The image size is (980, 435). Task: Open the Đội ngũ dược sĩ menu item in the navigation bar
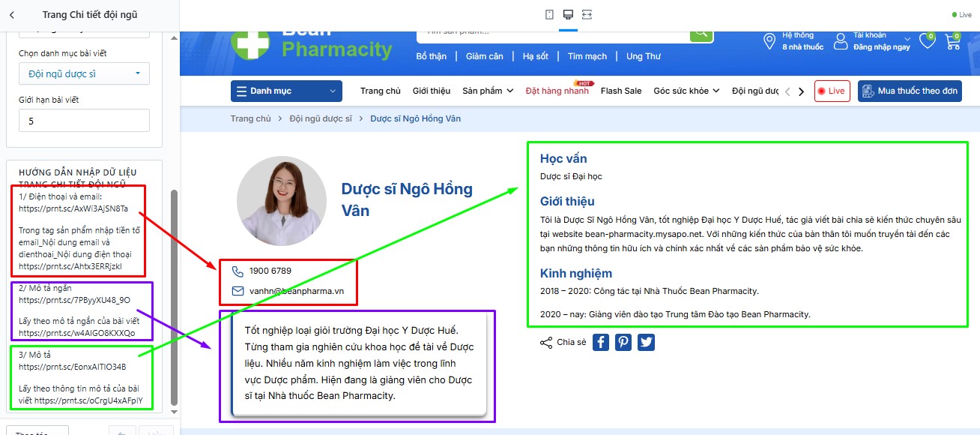755,91
